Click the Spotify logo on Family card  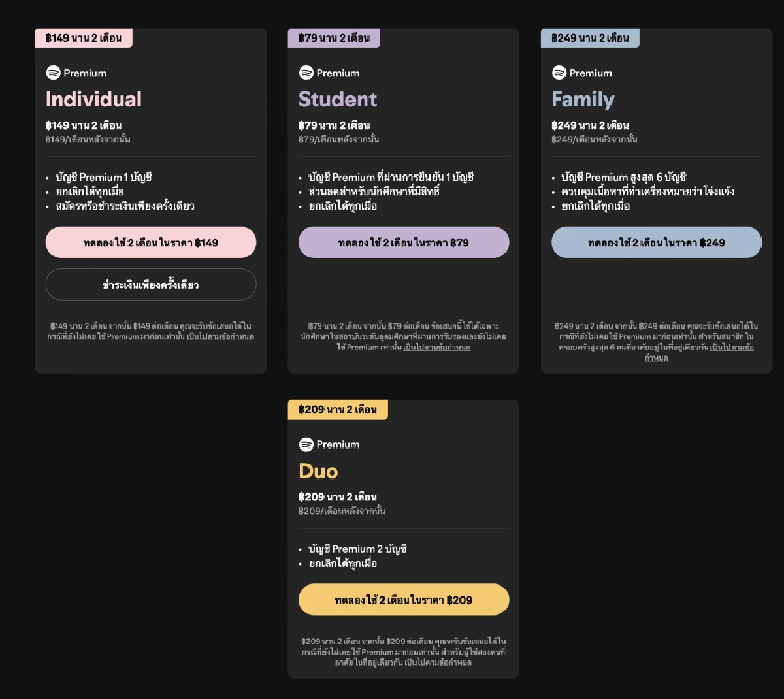pyautogui.click(x=559, y=73)
